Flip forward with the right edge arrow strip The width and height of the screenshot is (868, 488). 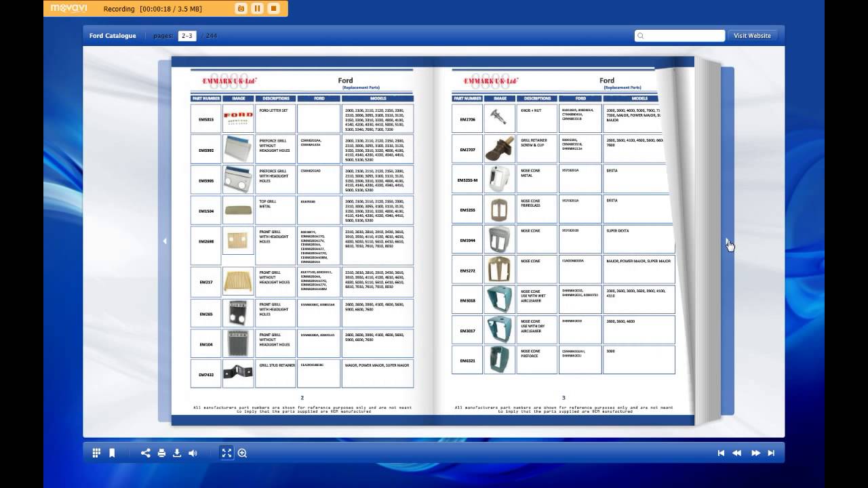728,241
